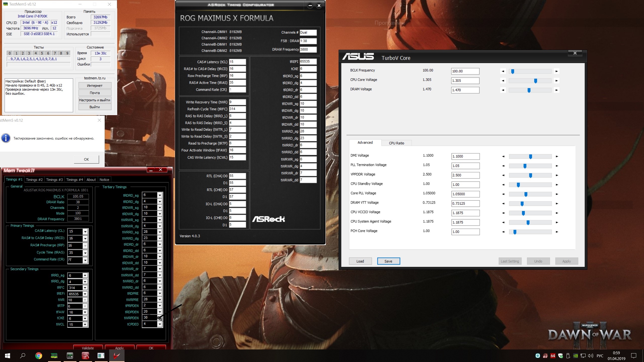Click Save button in TurboV Core
The image size is (644, 362).
tap(388, 261)
